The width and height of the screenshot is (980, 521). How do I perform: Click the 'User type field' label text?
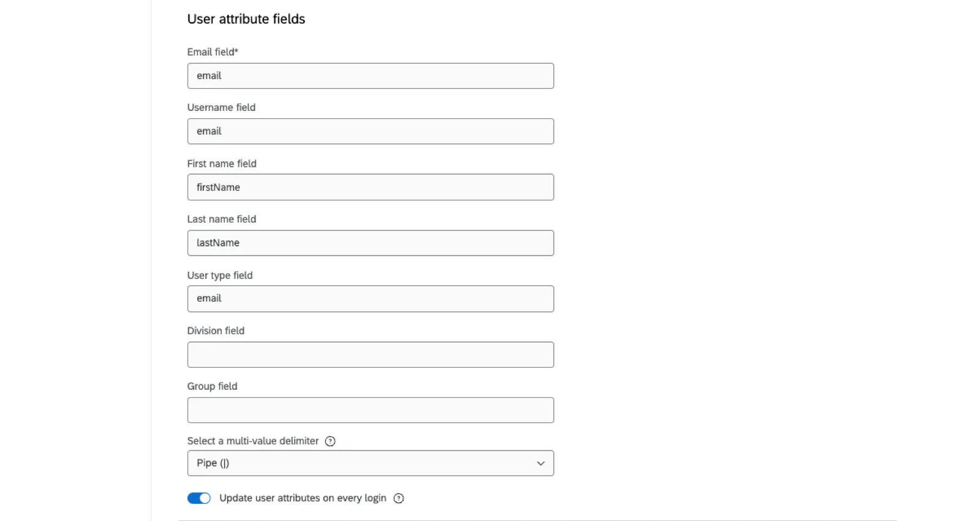click(220, 275)
